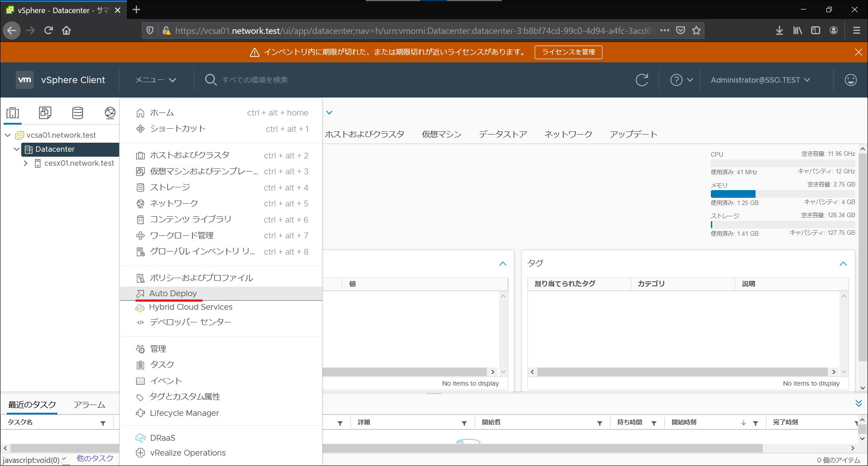The height and width of the screenshot is (466, 868).
Task: Open the Storage inventory icon
Action: pyautogui.click(x=78, y=113)
